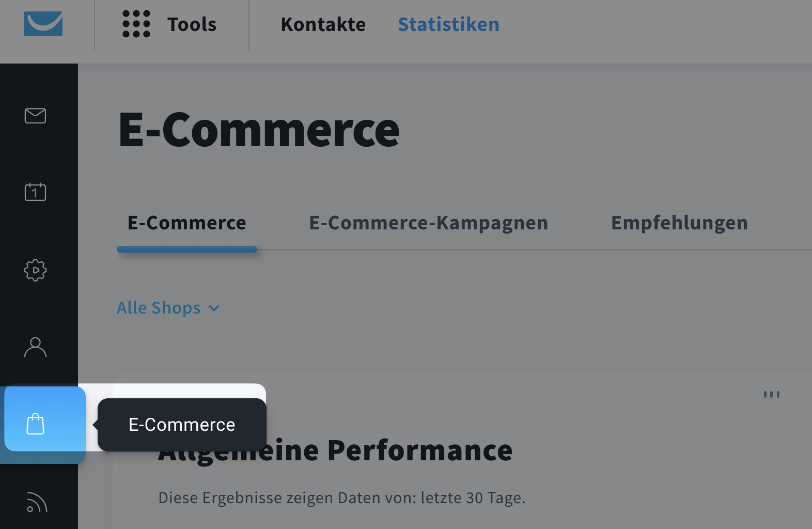Select the contacts person sidebar icon
Viewport: 812px width, 529px height.
(35, 347)
